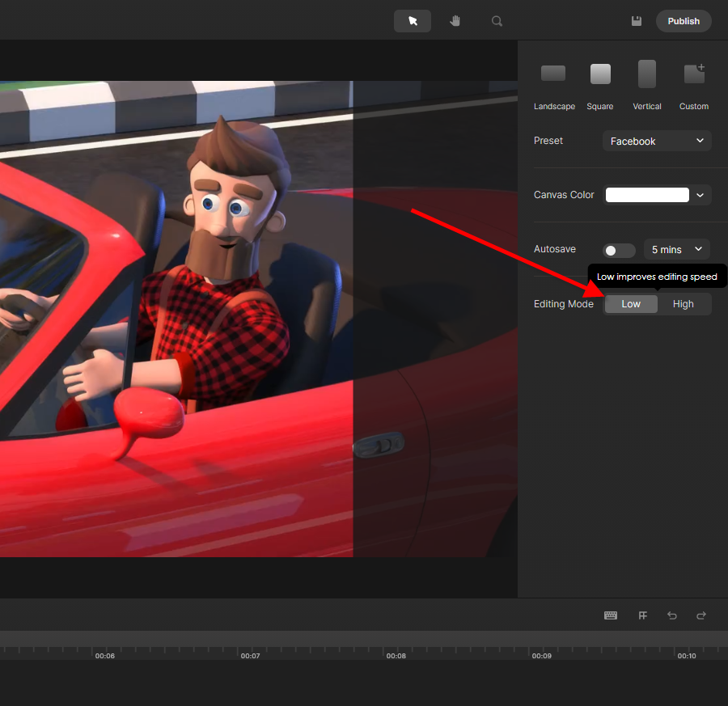This screenshot has height=706, width=728.
Task: Redo the last action
Action: (x=701, y=615)
